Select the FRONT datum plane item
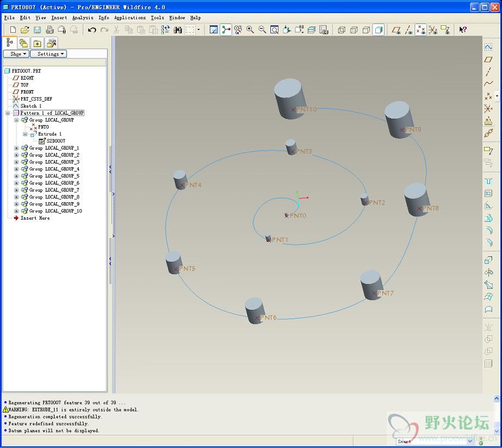This screenshot has width=502, height=448. pos(27,92)
